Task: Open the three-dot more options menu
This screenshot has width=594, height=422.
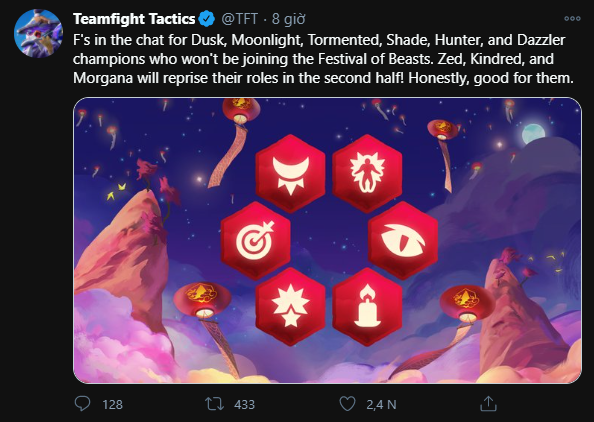Action: (x=572, y=18)
